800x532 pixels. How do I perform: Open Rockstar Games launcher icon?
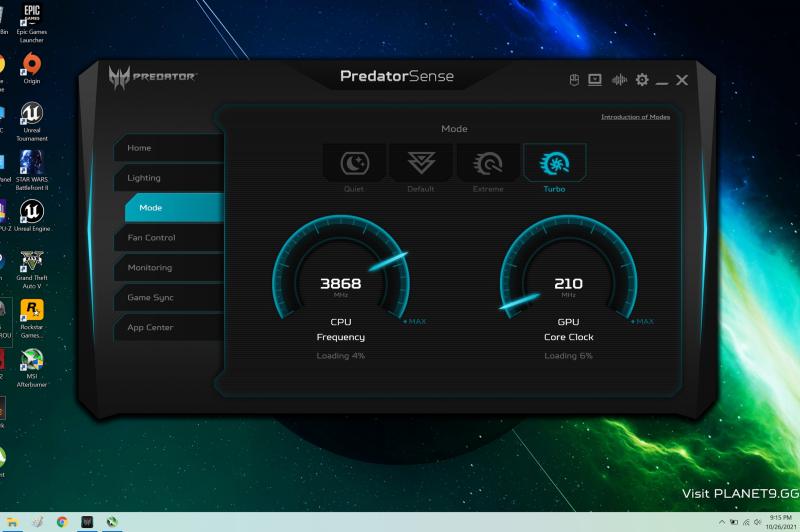pyautogui.click(x=32, y=319)
